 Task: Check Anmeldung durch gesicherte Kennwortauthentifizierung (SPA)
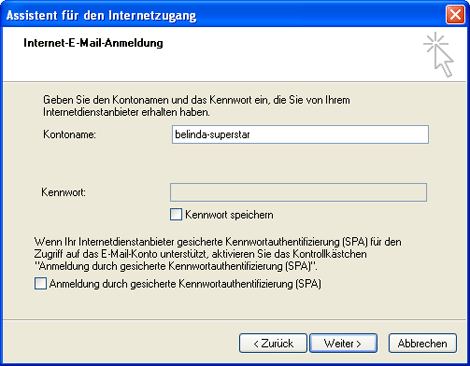40,284
